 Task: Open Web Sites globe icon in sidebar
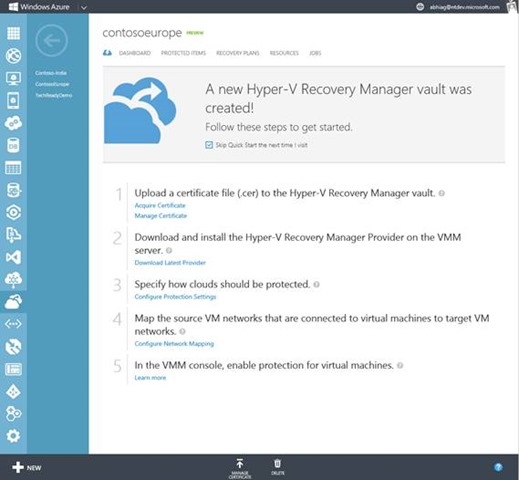coord(13,56)
